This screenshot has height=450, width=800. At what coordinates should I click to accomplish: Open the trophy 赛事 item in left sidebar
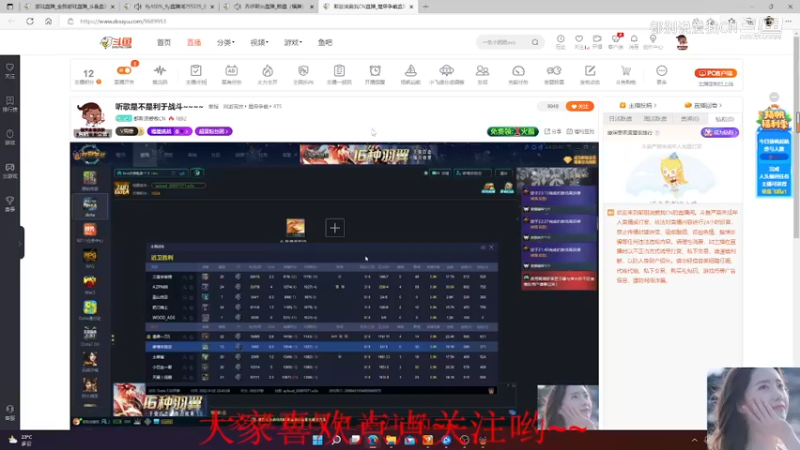(x=10, y=204)
